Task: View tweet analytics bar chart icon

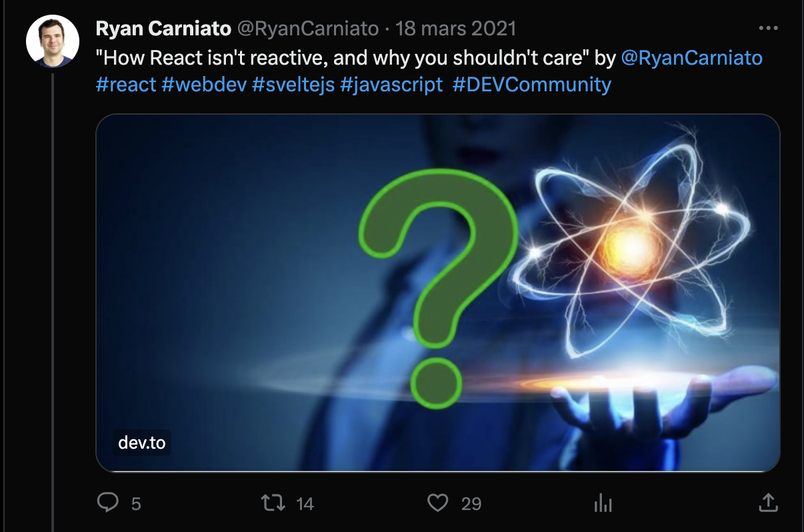Action: point(603,503)
